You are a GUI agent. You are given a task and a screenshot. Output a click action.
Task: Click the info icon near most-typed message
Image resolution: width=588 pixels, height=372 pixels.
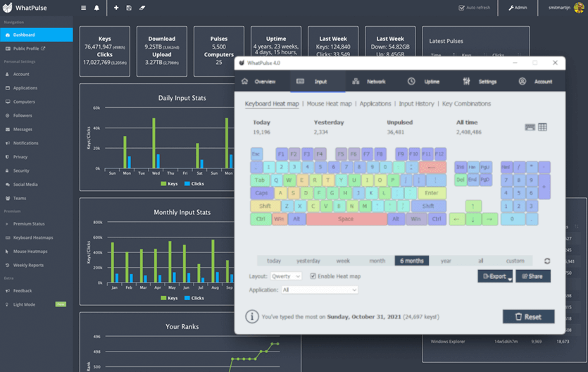[x=252, y=317]
